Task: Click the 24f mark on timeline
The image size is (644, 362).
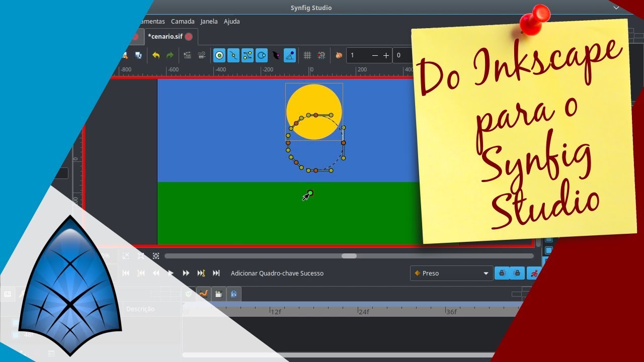Action: (x=364, y=312)
